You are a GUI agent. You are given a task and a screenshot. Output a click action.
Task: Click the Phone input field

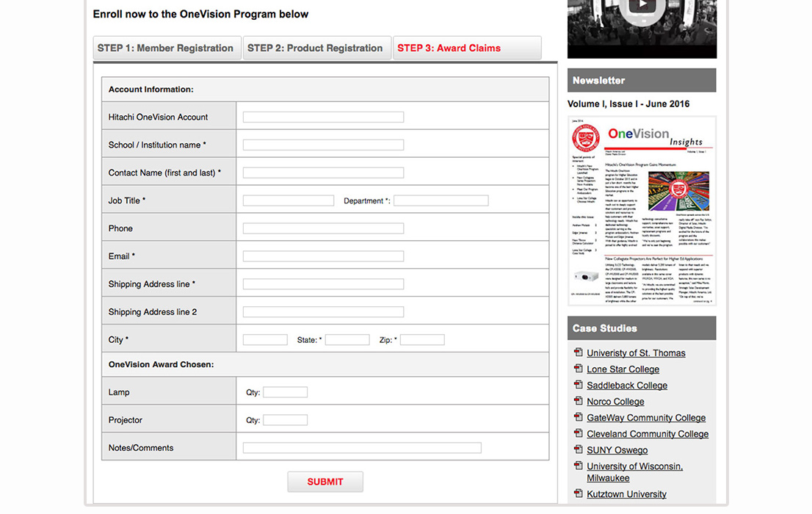[x=323, y=228]
